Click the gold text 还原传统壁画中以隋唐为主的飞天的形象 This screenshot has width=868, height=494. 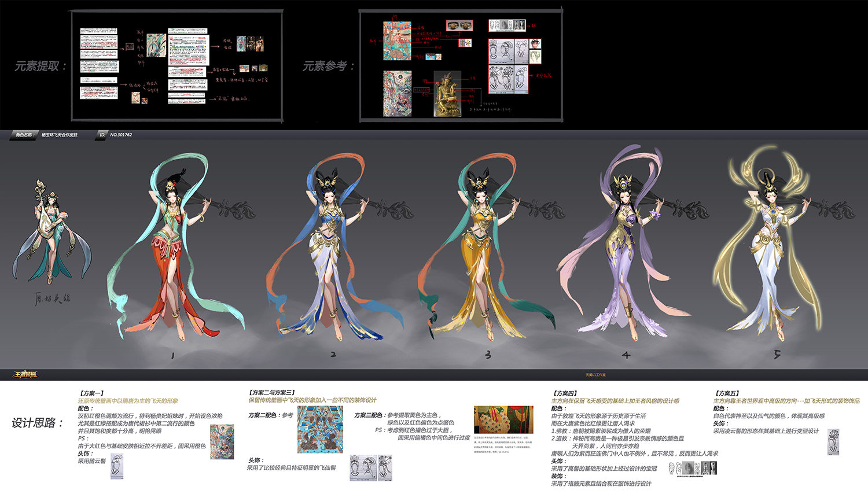pyautogui.click(x=128, y=401)
